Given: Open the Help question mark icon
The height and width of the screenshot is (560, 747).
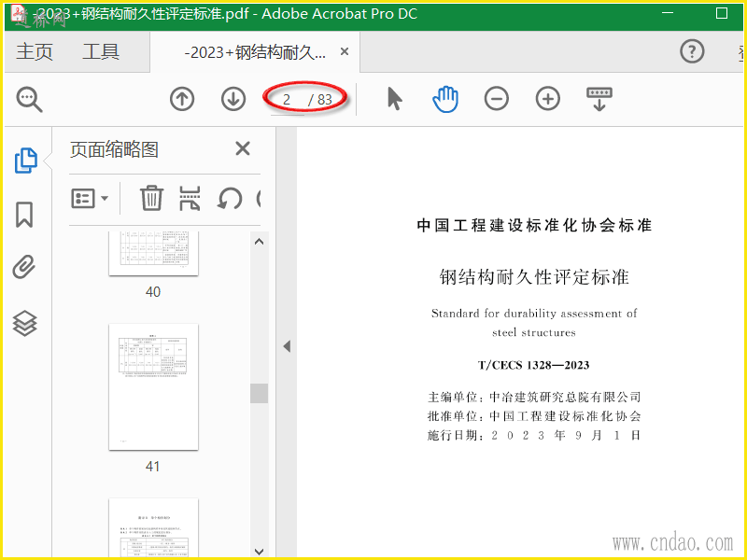Looking at the screenshot, I should coord(692,51).
